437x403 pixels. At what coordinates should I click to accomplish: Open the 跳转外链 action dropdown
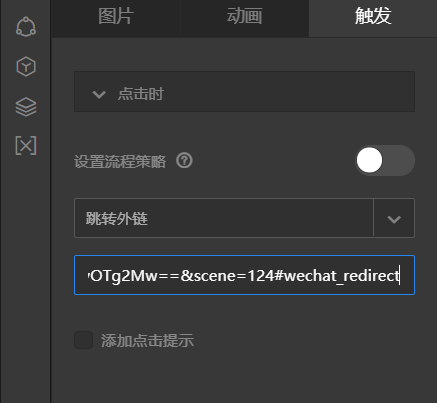(x=244, y=218)
